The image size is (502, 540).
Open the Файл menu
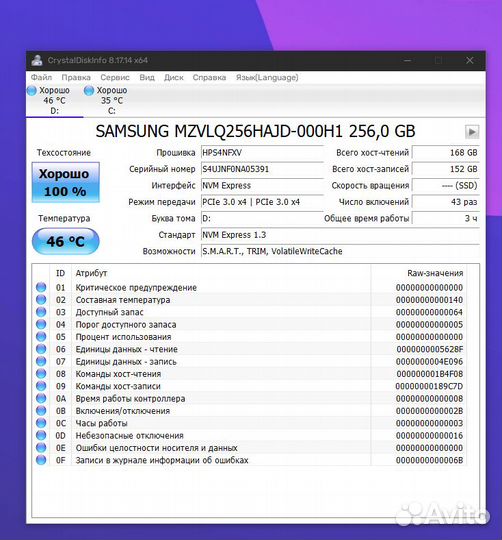(41, 77)
